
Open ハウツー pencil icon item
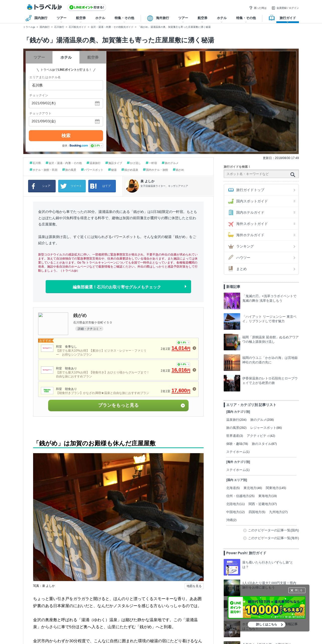point(261,258)
